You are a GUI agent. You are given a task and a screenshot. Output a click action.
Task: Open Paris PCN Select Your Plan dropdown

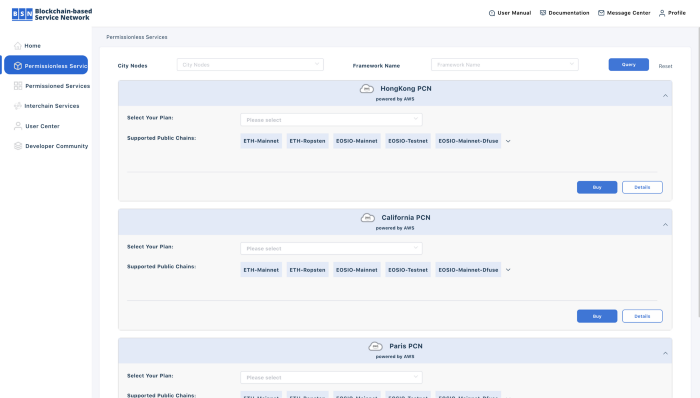click(331, 377)
